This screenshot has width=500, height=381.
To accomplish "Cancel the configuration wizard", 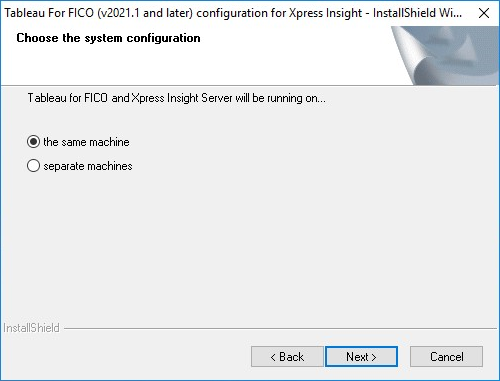I will pos(446,357).
